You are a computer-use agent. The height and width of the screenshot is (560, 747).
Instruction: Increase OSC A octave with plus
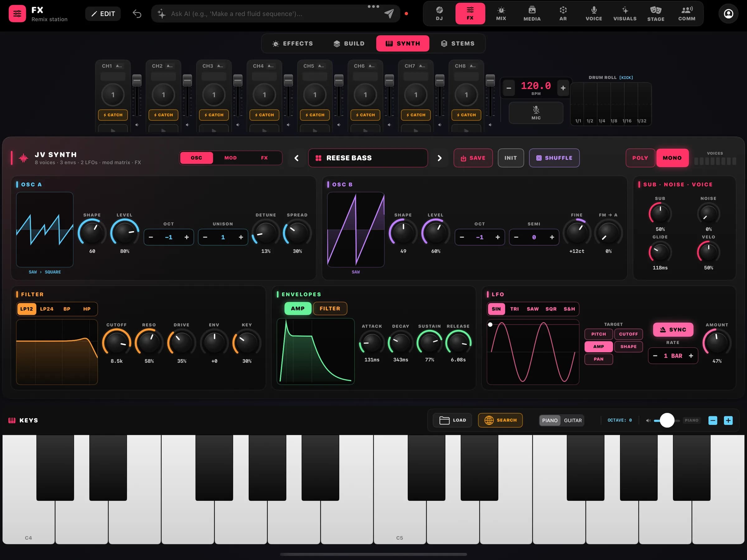point(187,237)
